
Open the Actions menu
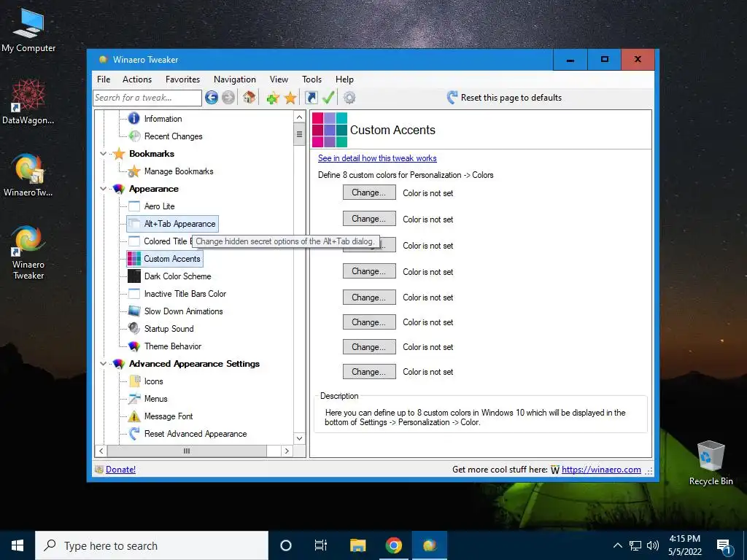[137, 79]
